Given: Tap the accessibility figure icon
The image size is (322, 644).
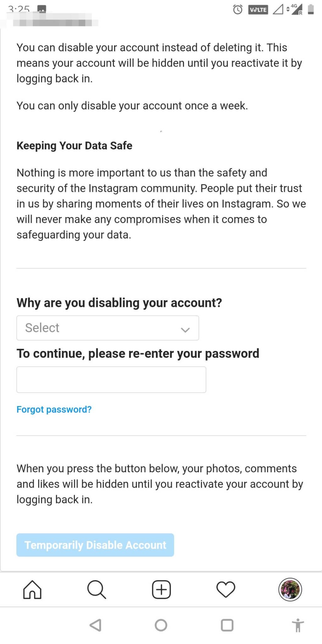Looking at the screenshot, I should tap(297, 625).
